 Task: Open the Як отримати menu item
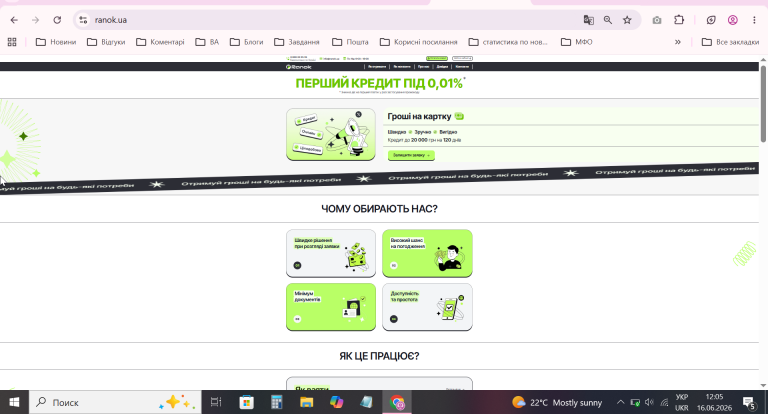point(377,67)
